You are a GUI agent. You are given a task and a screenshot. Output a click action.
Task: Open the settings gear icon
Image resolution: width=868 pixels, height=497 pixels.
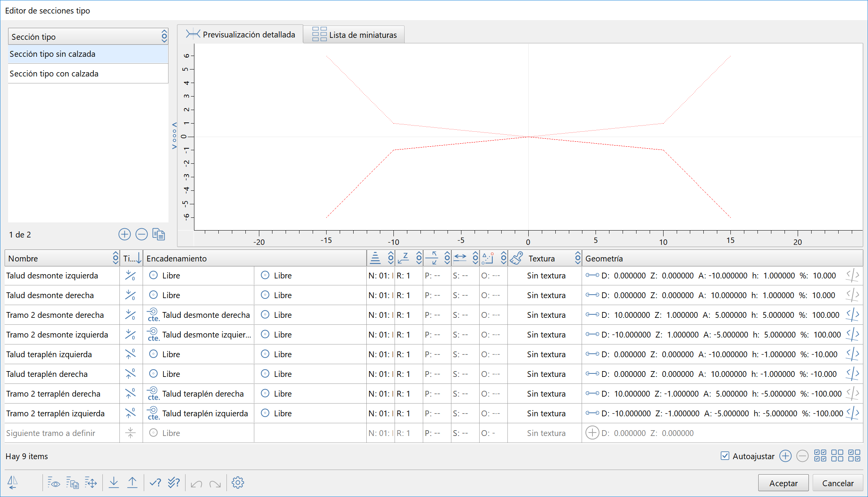pos(238,482)
